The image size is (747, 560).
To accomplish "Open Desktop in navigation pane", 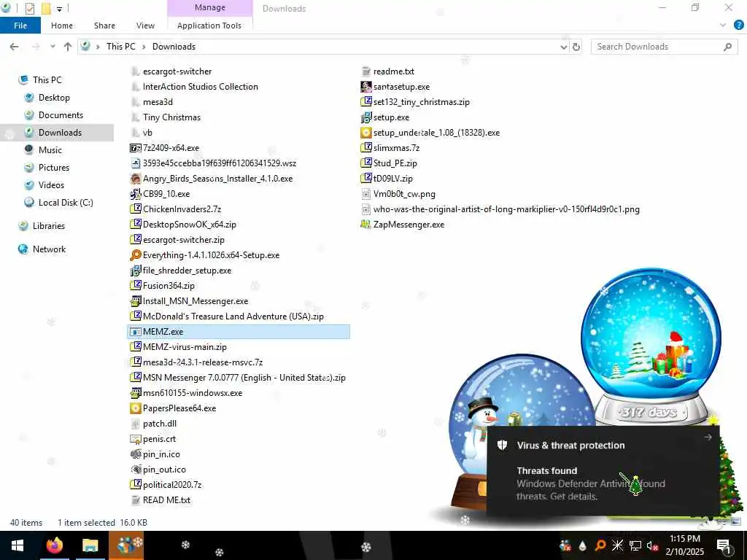I will (x=54, y=98).
